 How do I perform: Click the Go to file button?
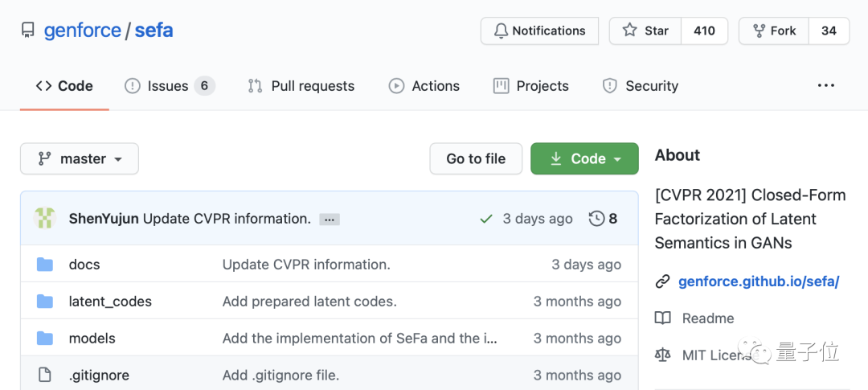tap(476, 159)
